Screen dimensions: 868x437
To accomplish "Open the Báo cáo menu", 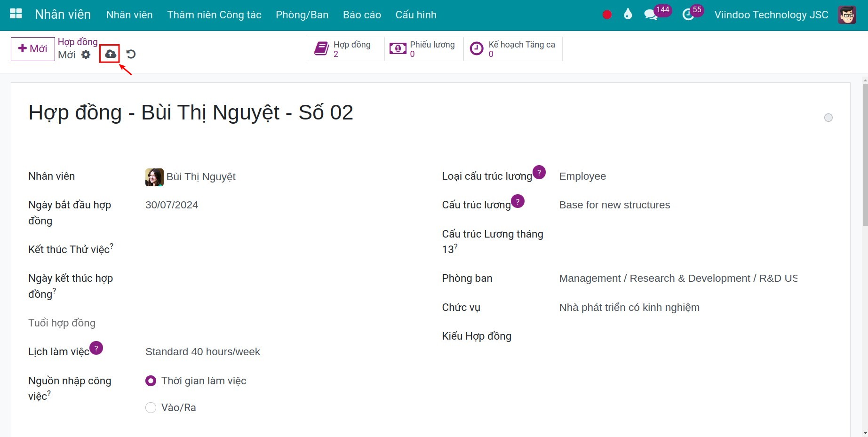I will [362, 15].
